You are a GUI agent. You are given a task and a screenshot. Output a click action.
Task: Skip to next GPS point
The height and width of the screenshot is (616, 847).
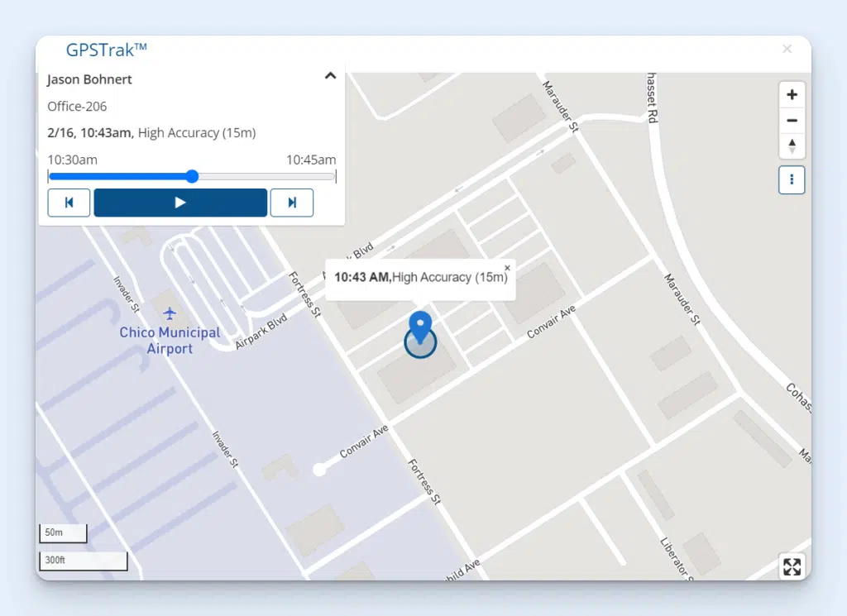292,203
